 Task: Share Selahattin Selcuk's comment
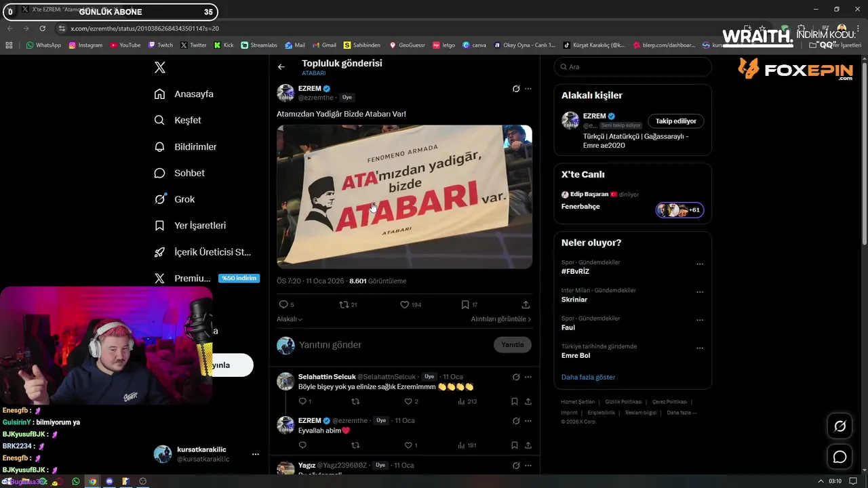(x=528, y=402)
